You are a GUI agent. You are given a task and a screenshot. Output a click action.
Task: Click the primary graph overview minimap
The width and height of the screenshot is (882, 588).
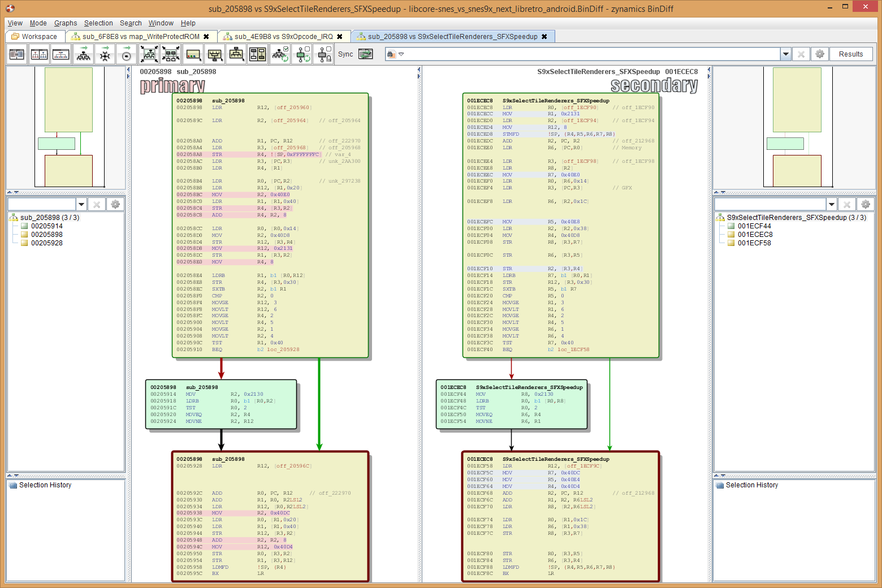[66, 127]
